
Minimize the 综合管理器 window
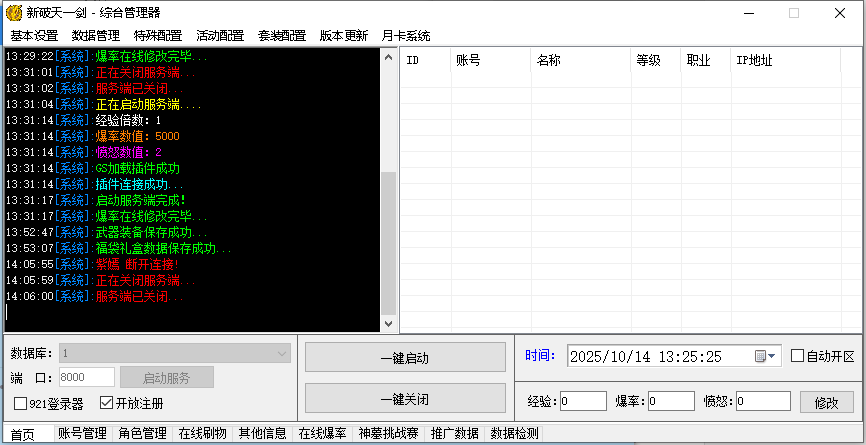(747, 13)
